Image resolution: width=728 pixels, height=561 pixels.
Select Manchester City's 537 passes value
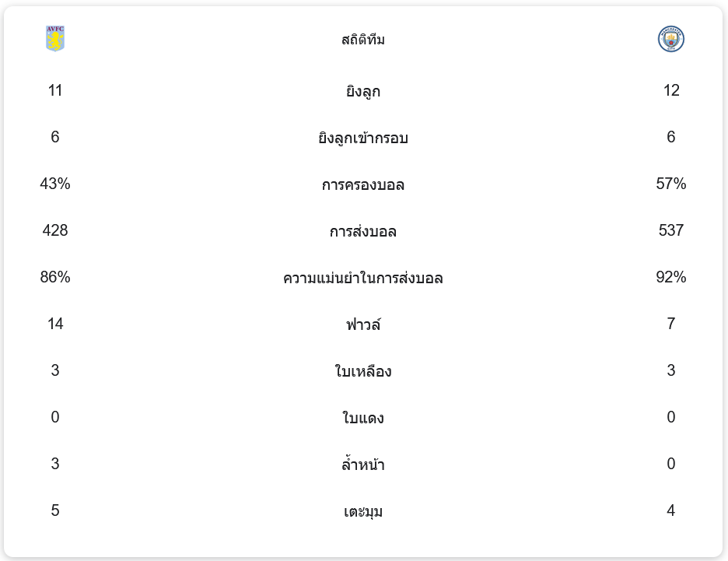[670, 230]
